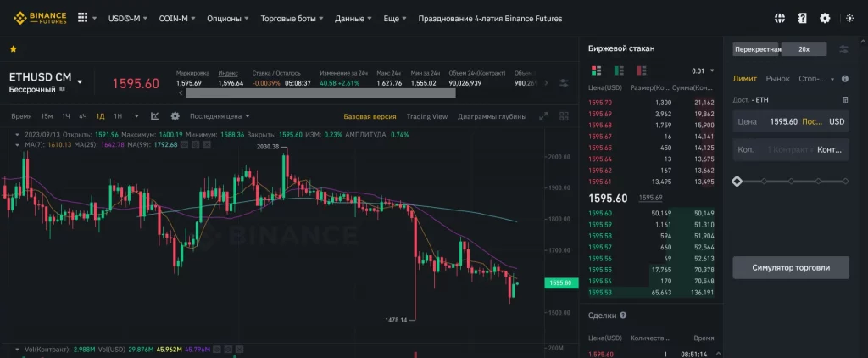Switch to Базовая версия chart tab
The height and width of the screenshot is (358, 868).
(370, 116)
